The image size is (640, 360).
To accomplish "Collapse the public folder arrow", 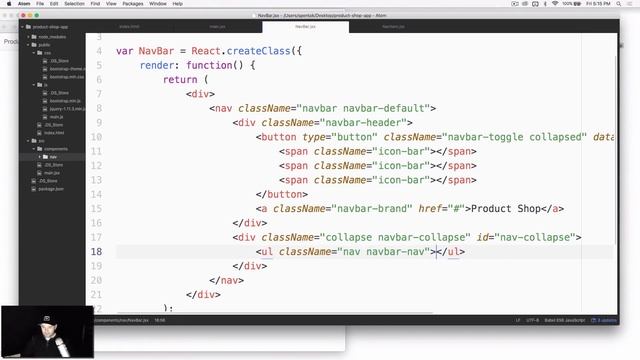I will coord(28,44).
